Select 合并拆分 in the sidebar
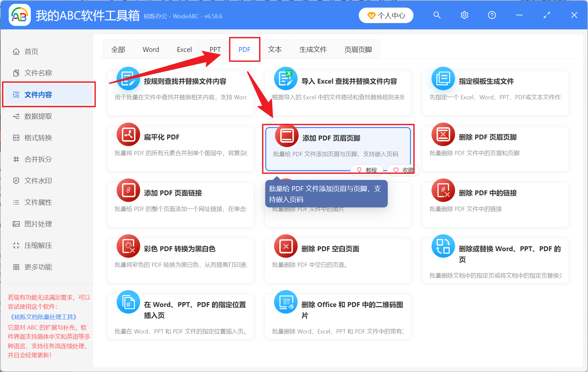 coord(37,159)
